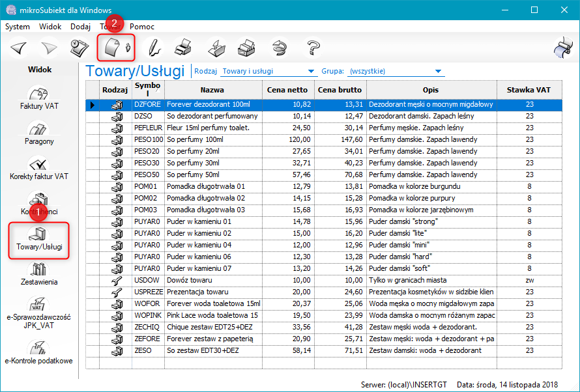Click the service icon in USPREZE row
Image resolution: width=580 pixels, height=392 pixels.
[x=116, y=292]
